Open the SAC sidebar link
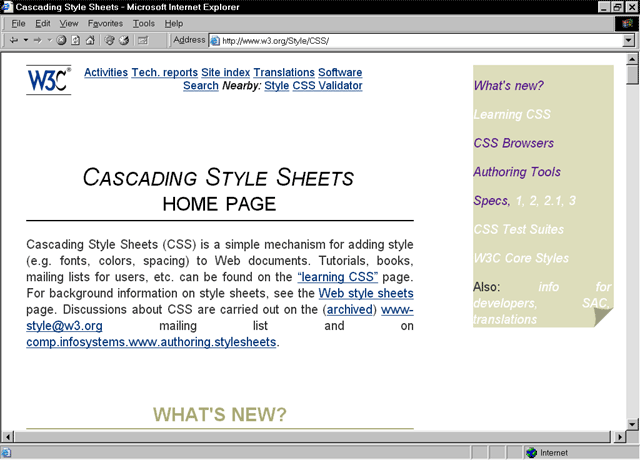Viewport: 640px width, 460px height. [595, 303]
